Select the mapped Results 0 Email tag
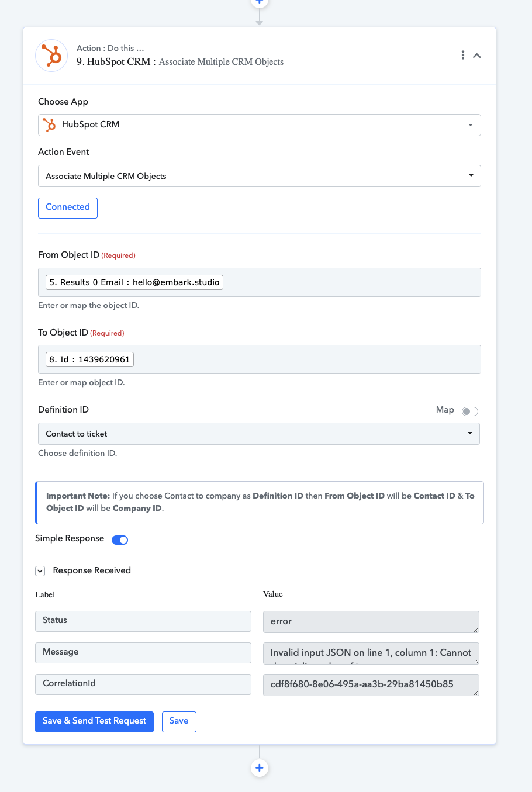Screen dimensions: 532x792 click(x=134, y=282)
